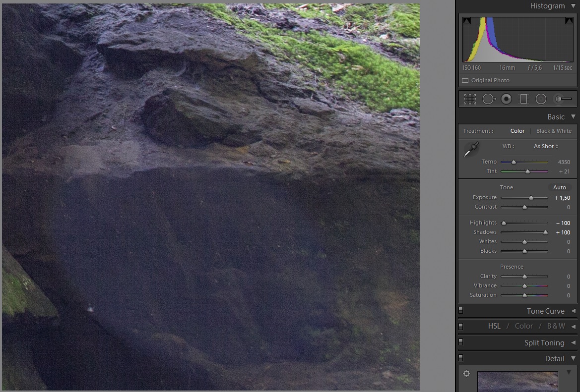Click the Shadows slider handle
580x392 pixels.
[545, 232]
